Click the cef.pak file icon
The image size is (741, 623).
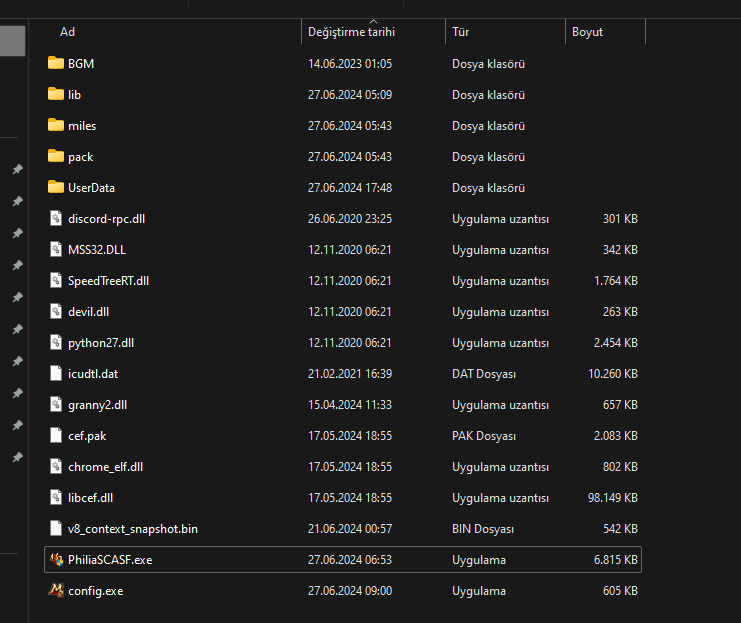click(x=56, y=435)
